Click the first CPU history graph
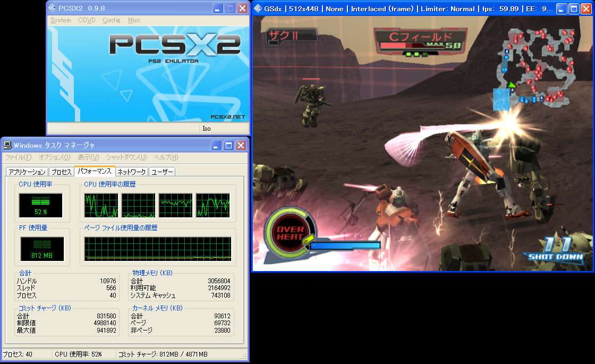Screen dimensions: 595x364 101,205
